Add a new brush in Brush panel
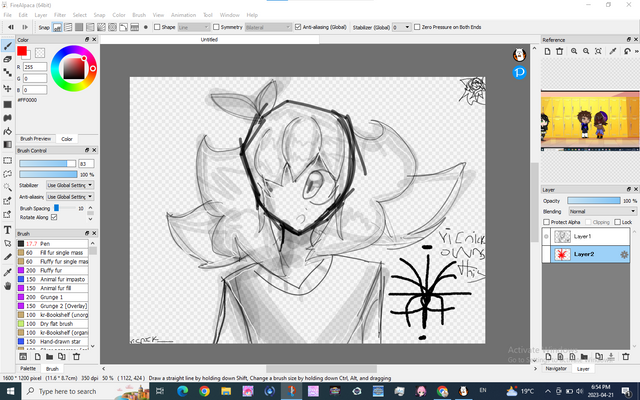640x400 pixels. tap(38, 357)
